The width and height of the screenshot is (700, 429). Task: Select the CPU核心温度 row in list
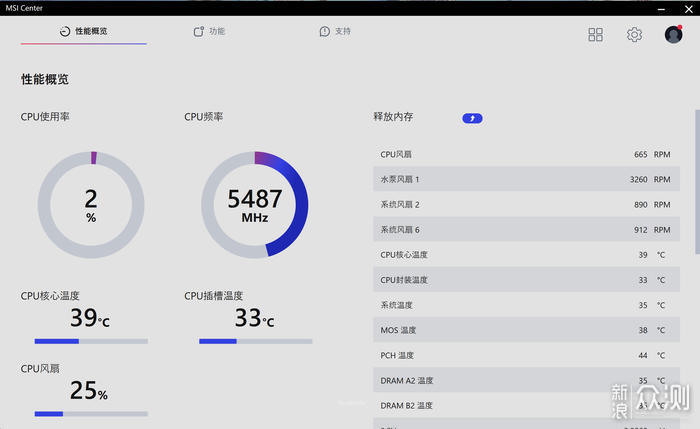(x=526, y=254)
